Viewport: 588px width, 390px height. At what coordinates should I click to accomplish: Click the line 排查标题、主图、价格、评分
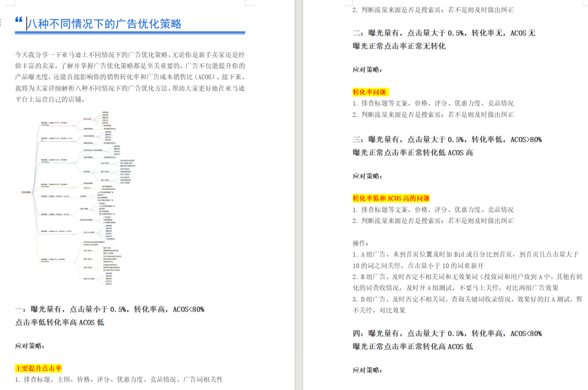click(x=119, y=380)
